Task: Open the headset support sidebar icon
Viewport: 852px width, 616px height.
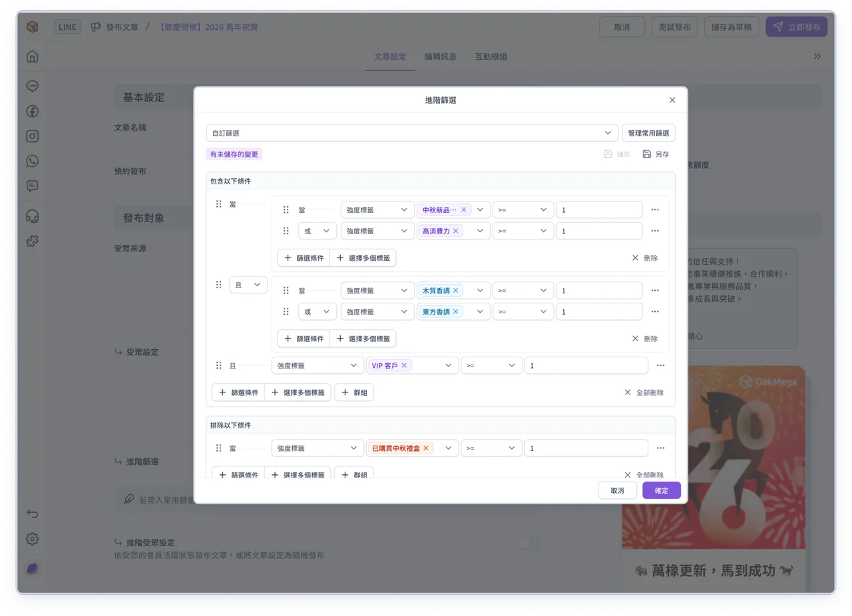Action: [32, 216]
